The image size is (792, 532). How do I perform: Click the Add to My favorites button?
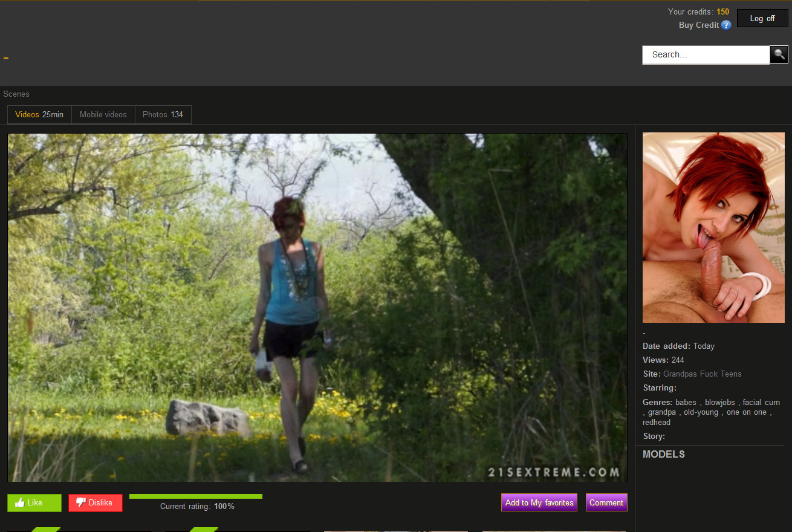[x=539, y=502]
